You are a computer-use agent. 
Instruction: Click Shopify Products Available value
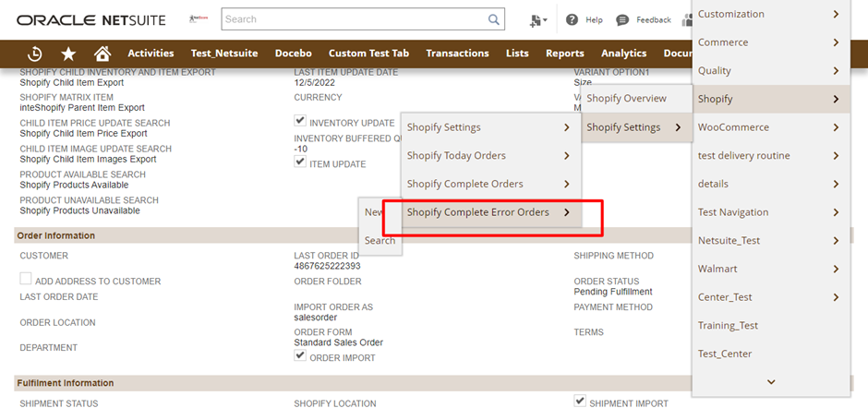[x=74, y=185]
